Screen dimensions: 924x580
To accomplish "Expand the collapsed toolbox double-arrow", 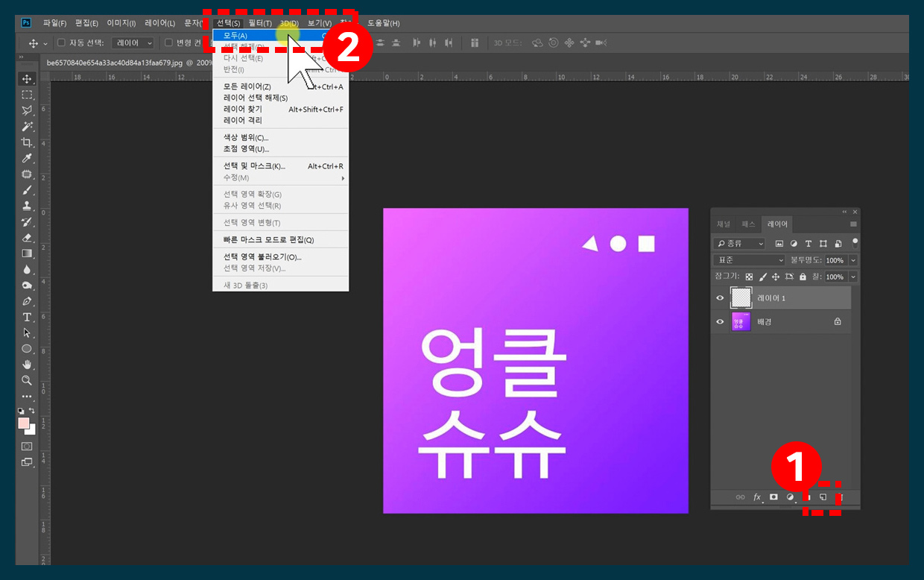I will (21, 57).
